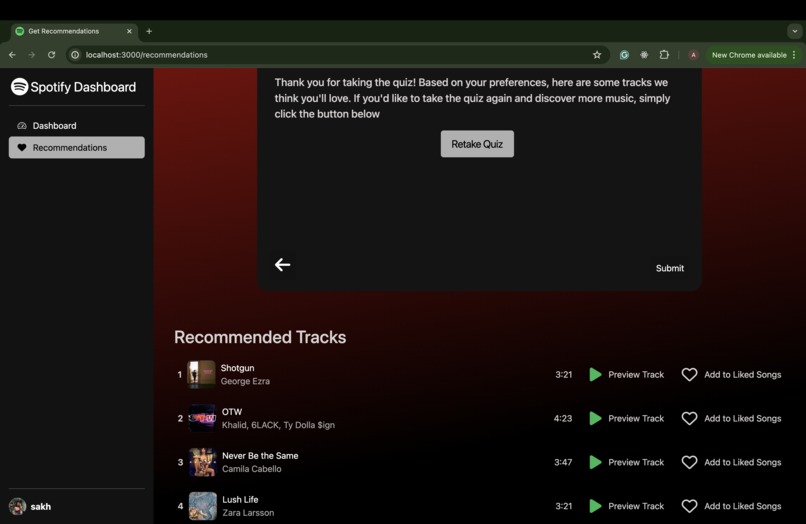Image resolution: width=806 pixels, height=524 pixels.
Task: Click the 4:23 duration of OTW
Action: (563, 418)
